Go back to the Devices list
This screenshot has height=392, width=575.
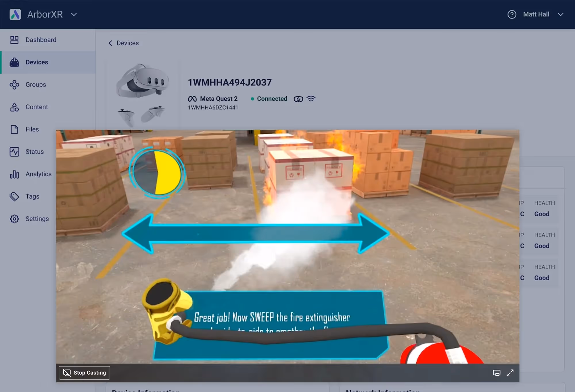click(123, 43)
